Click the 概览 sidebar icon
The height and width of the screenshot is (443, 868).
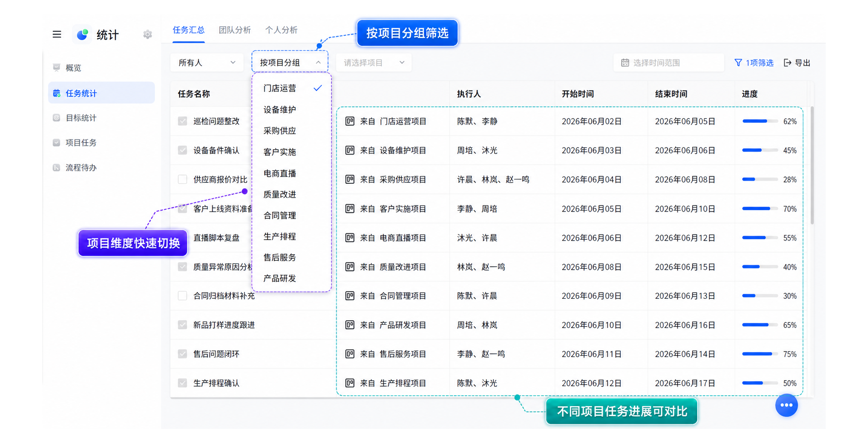point(56,68)
